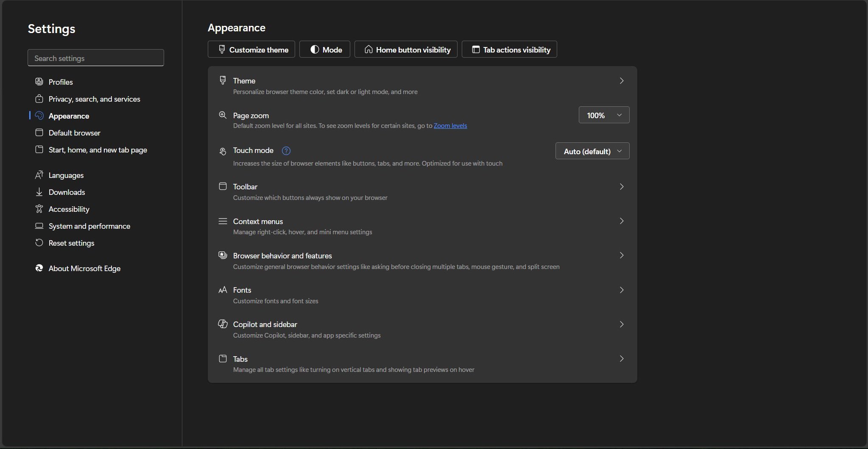Open the Fonts text label
Screen dimensions: 868x449
(x=242, y=290)
